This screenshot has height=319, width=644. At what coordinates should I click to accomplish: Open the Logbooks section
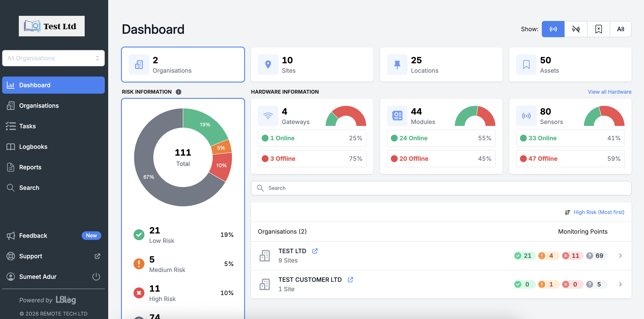click(x=33, y=146)
